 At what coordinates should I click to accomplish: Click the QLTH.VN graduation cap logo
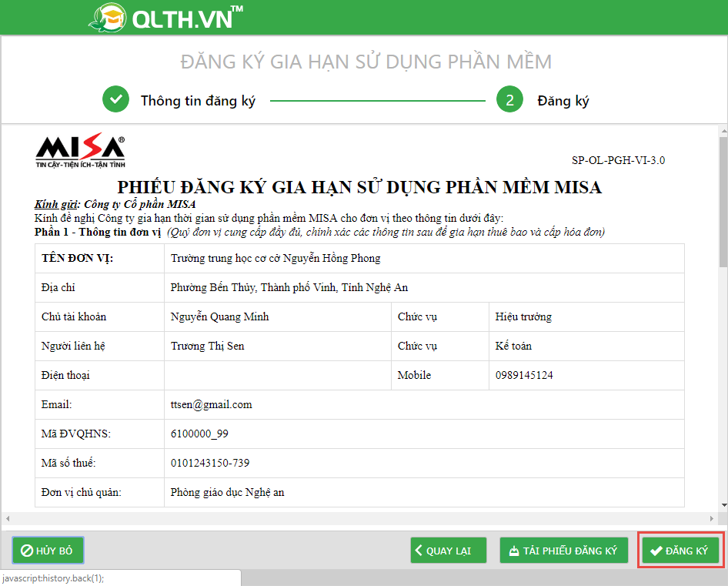coord(107,17)
